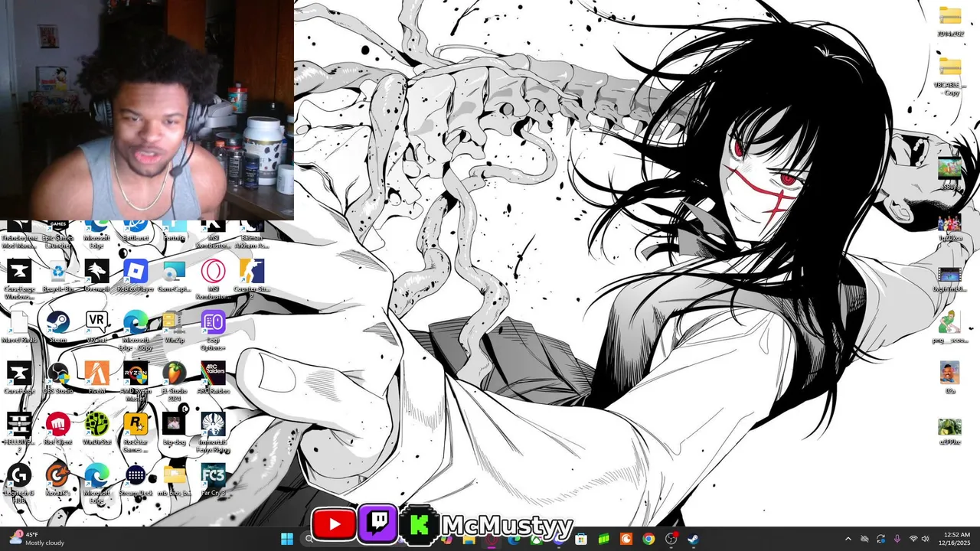The image size is (980, 551).
Task: Open the 7D14v2G7 folder on desktop
Action: 949,21
